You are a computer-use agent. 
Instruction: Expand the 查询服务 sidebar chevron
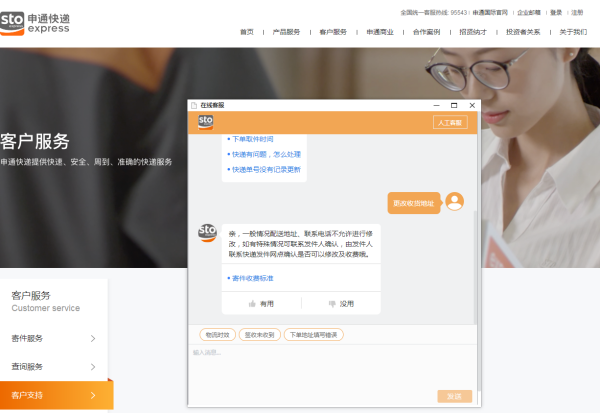pyautogui.click(x=93, y=367)
